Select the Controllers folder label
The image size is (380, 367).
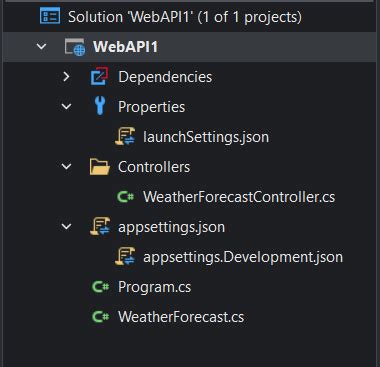154,167
